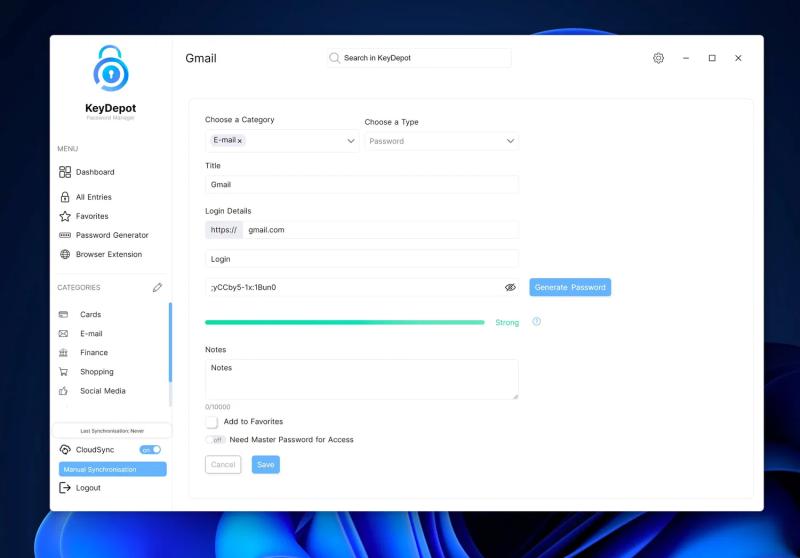Click the Password Generator icon

point(65,235)
